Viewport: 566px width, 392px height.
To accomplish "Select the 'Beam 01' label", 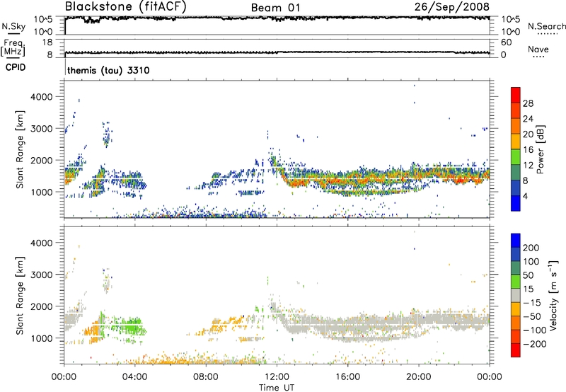I will (x=275, y=8).
